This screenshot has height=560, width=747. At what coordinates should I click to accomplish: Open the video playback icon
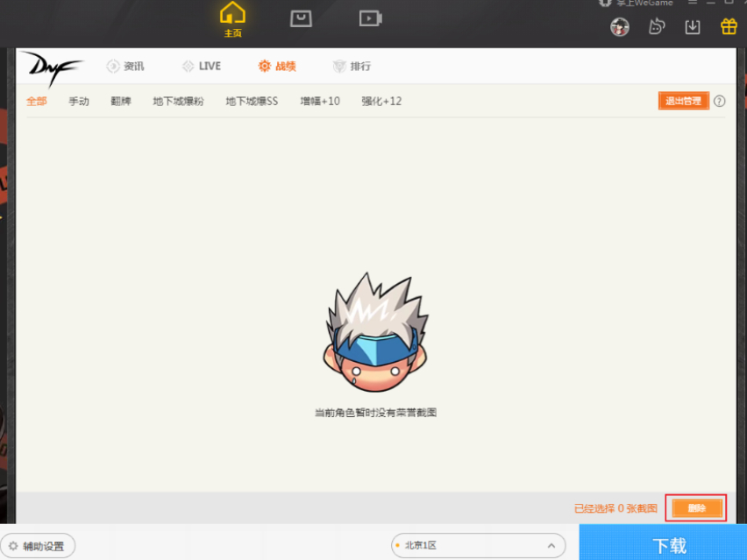pos(370,18)
